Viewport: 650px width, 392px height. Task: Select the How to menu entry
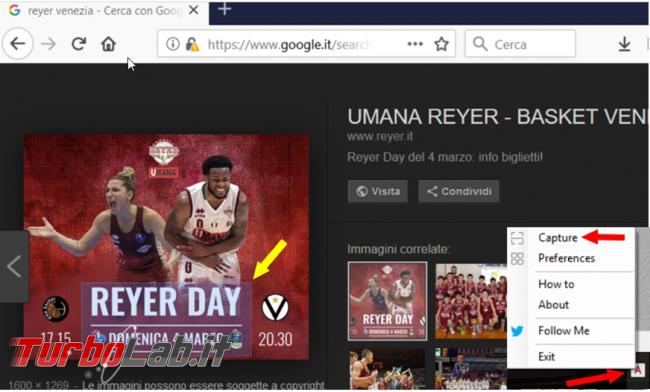click(556, 284)
